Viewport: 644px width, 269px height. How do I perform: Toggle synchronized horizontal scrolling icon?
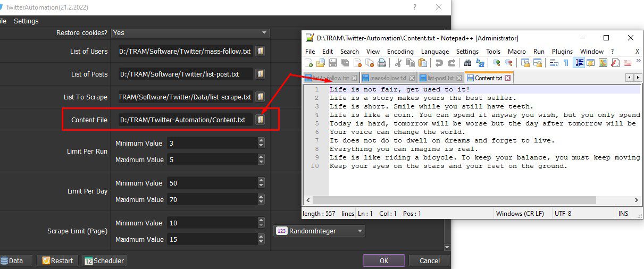point(538,63)
